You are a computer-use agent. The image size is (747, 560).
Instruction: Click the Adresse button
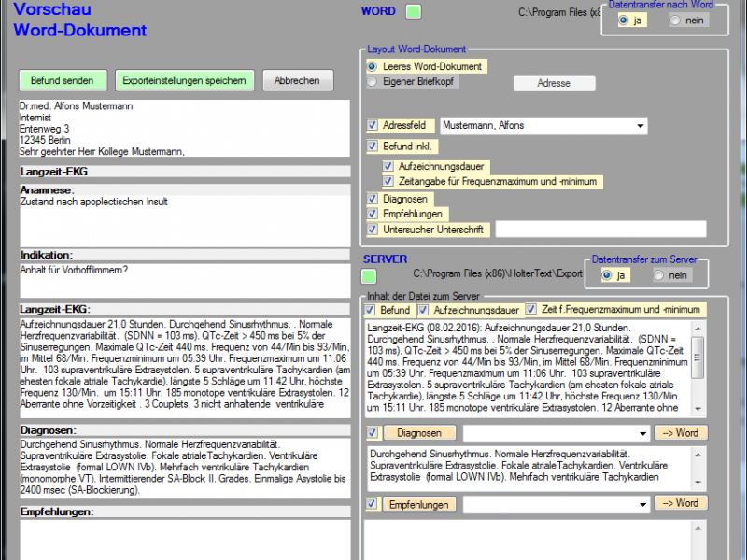click(x=554, y=83)
